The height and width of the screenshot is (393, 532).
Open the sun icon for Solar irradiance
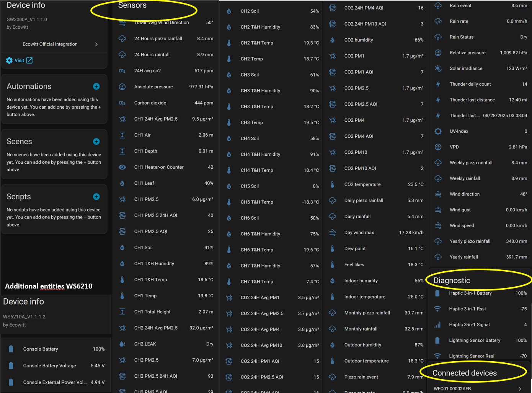[438, 68]
